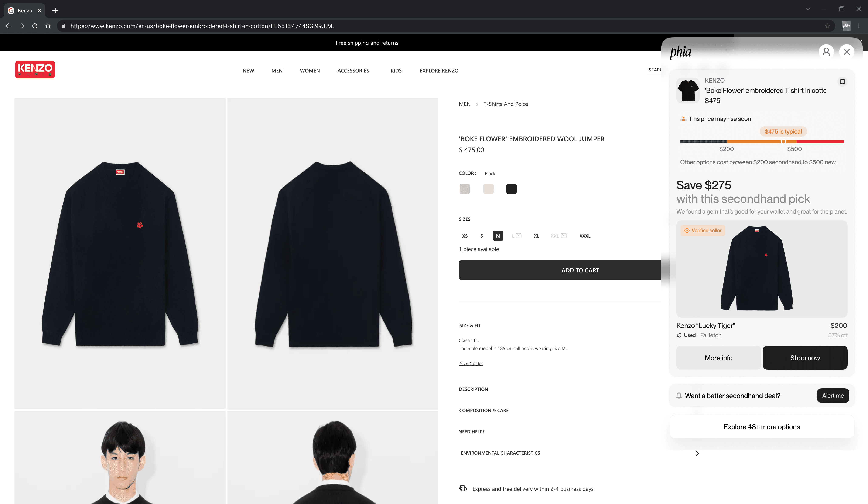The height and width of the screenshot is (504, 868).
Task: Reload the page with the refresh icon
Action: coord(35,26)
